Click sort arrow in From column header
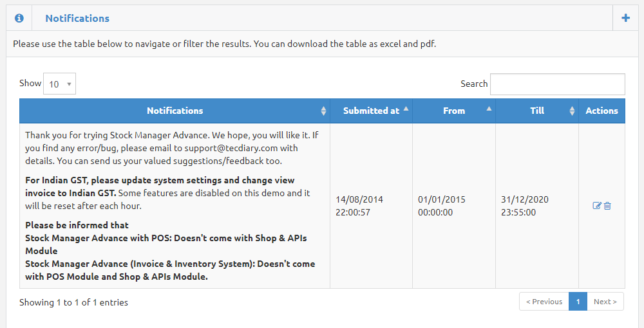 point(489,110)
